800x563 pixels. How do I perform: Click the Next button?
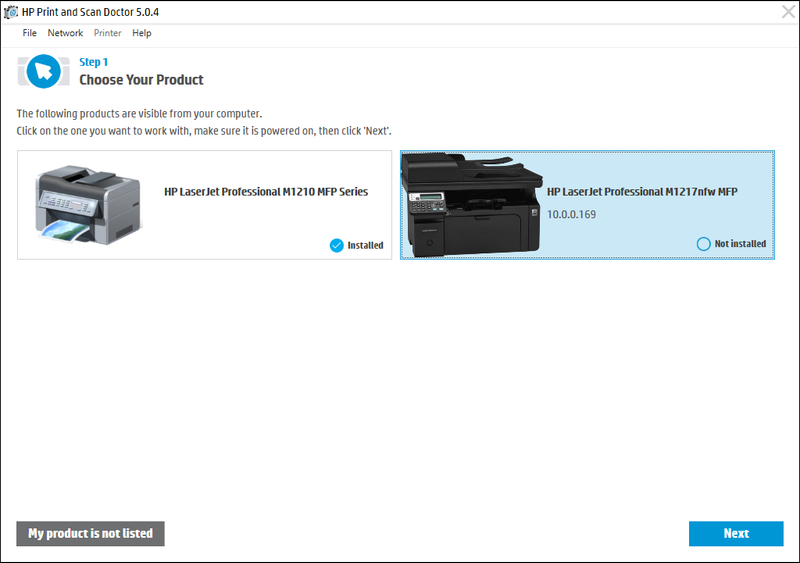tap(736, 533)
